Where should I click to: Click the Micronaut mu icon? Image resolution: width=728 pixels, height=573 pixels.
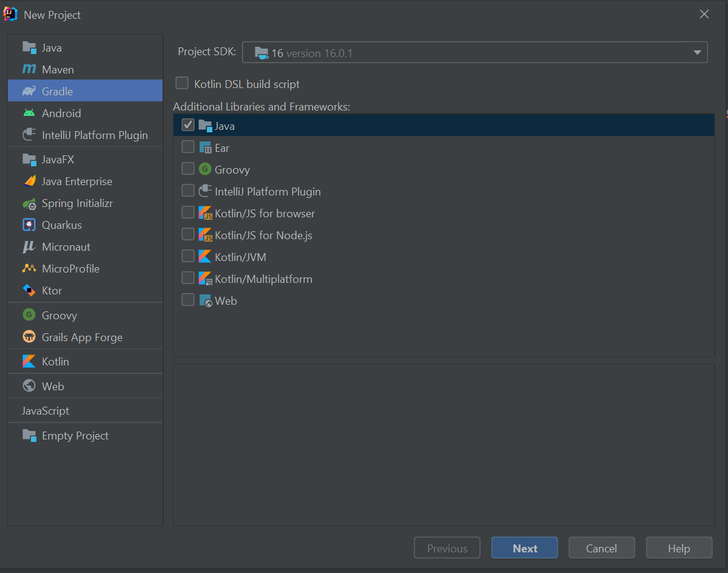coord(29,246)
